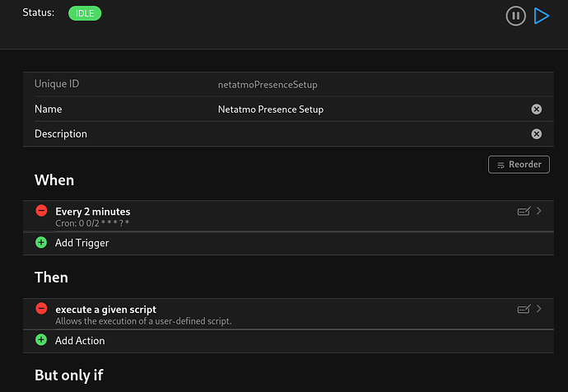Remove the Every 2 minutes trigger

tap(41, 211)
